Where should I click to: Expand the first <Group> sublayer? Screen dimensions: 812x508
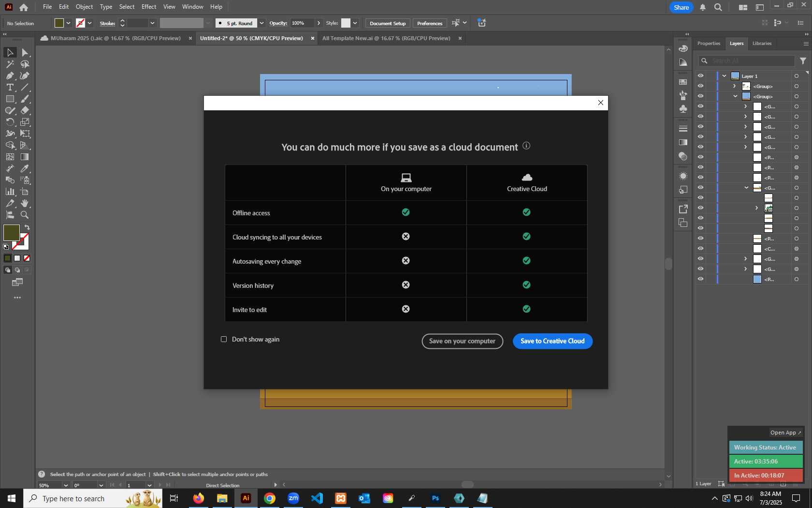(x=735, y=86)
